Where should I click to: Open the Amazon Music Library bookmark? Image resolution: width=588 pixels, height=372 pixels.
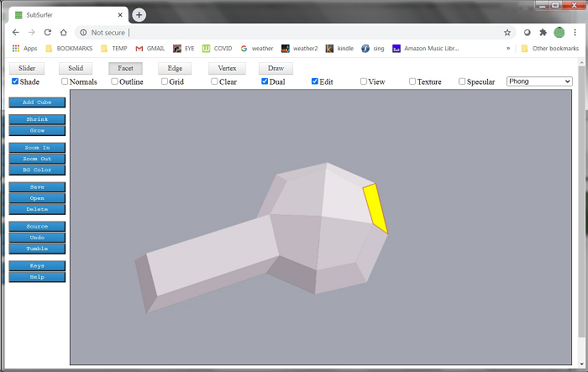(x=426, y=49)
